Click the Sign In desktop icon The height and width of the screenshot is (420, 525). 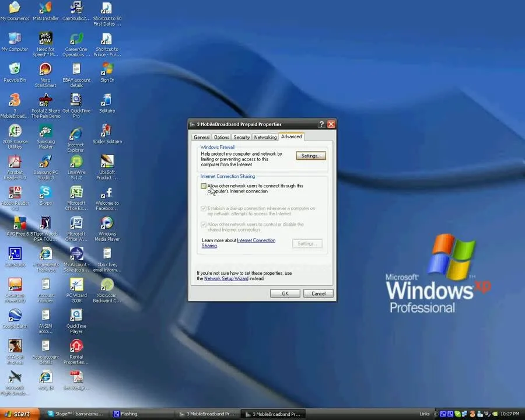(107, 72)
